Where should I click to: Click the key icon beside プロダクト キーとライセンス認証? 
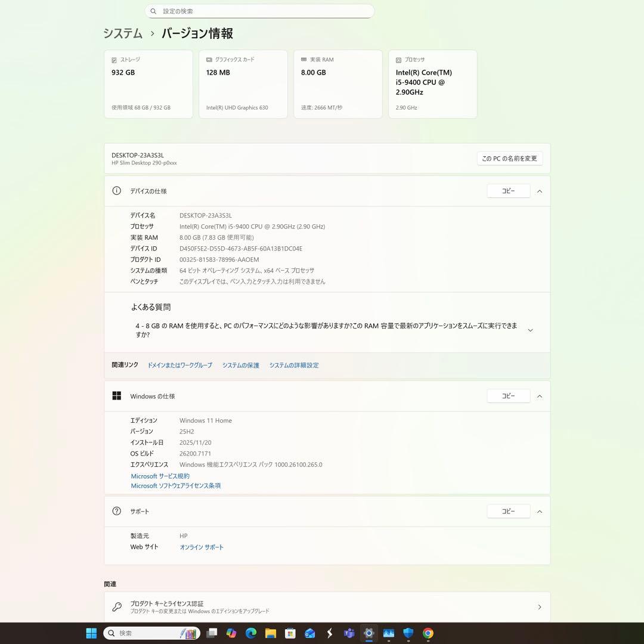[117, 606]
